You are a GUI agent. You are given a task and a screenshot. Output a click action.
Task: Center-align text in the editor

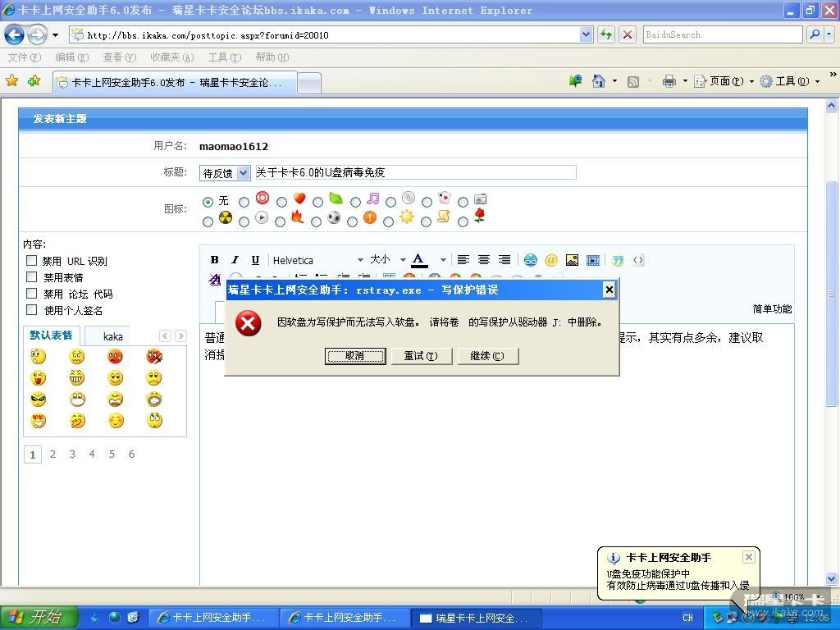point(484,260)
